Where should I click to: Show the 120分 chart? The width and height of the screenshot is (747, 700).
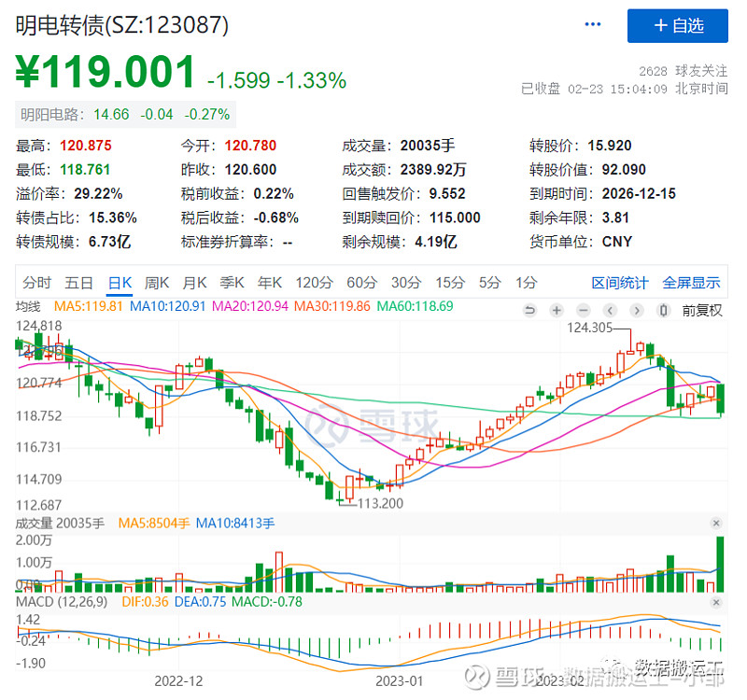click(314, 283)
